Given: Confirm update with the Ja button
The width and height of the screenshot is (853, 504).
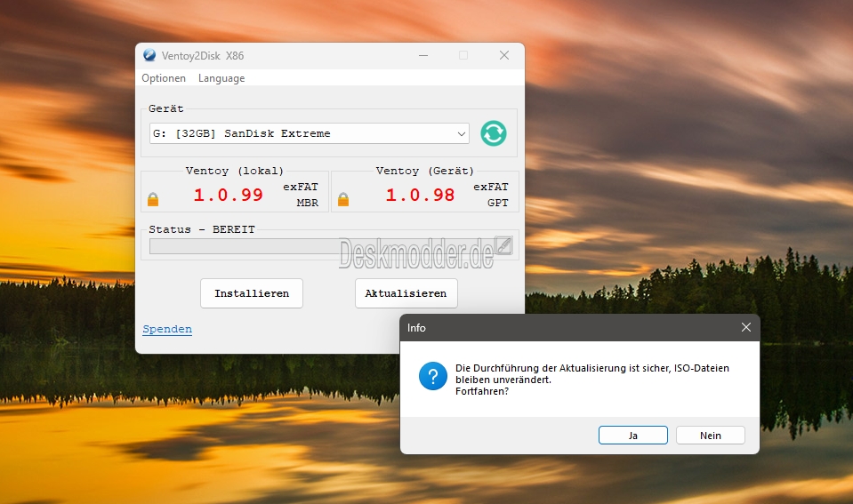Looking at the screenshot, I should [633, 436].
